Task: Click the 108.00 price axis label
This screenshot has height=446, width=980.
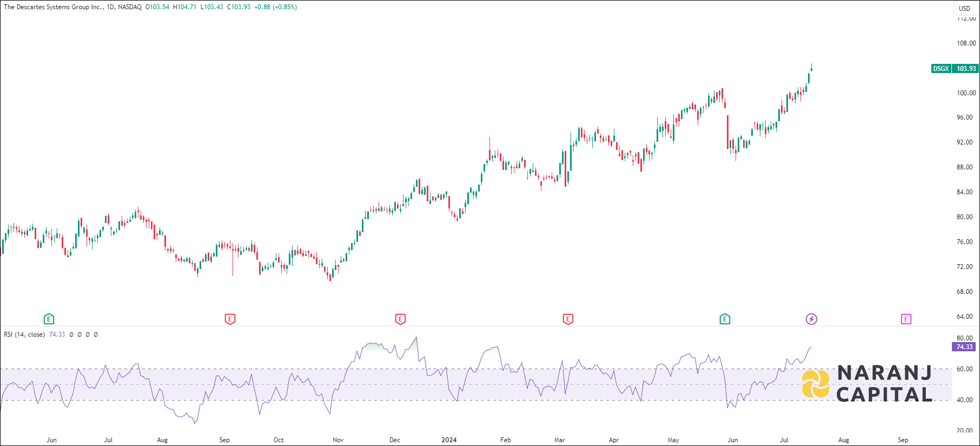Action: 966,43
